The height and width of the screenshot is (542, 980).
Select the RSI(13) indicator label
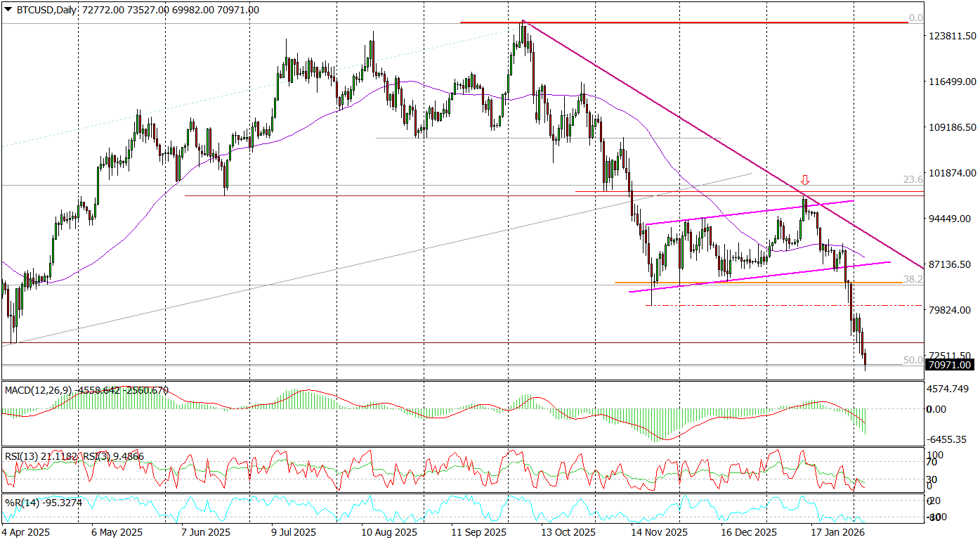click(x=21, y=456)
